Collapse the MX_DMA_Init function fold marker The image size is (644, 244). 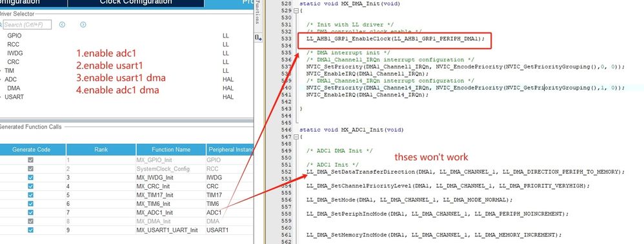pos(296,11)
